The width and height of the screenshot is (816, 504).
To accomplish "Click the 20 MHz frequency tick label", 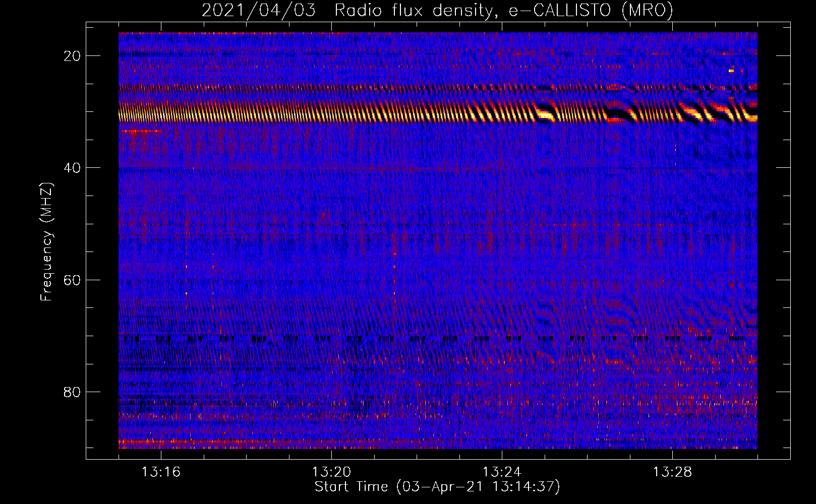I will (x=72, y=56).
